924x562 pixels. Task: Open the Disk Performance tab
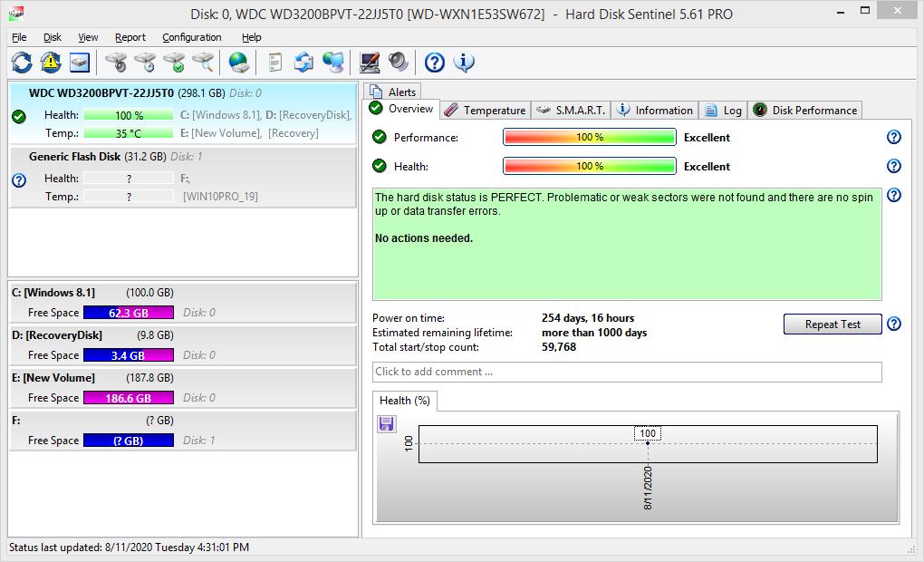[805, 111]
